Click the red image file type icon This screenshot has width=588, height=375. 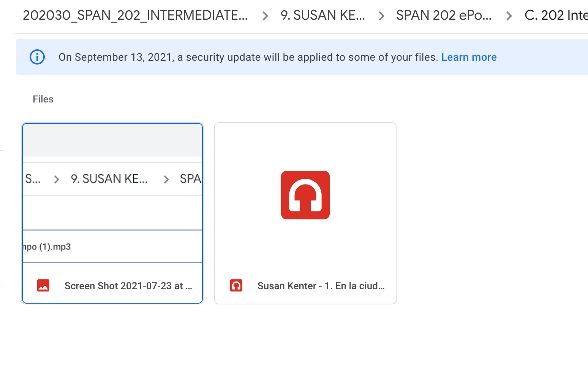point(43,285)
